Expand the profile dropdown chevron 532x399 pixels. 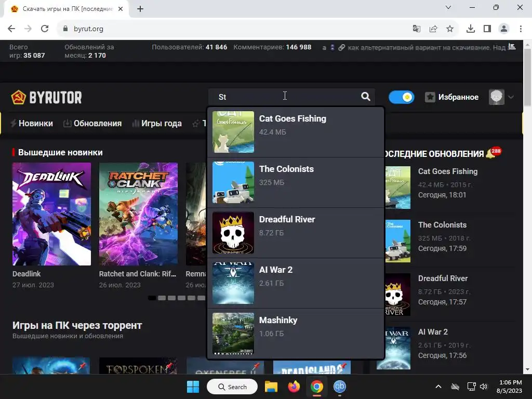[x=511, y=97]
